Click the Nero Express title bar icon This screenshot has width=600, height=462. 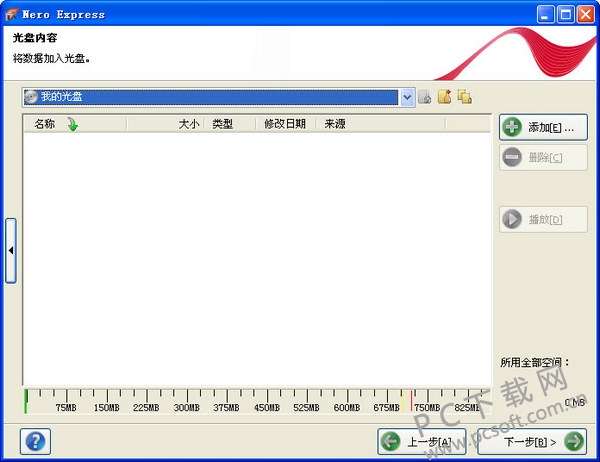tap(11, 14)
